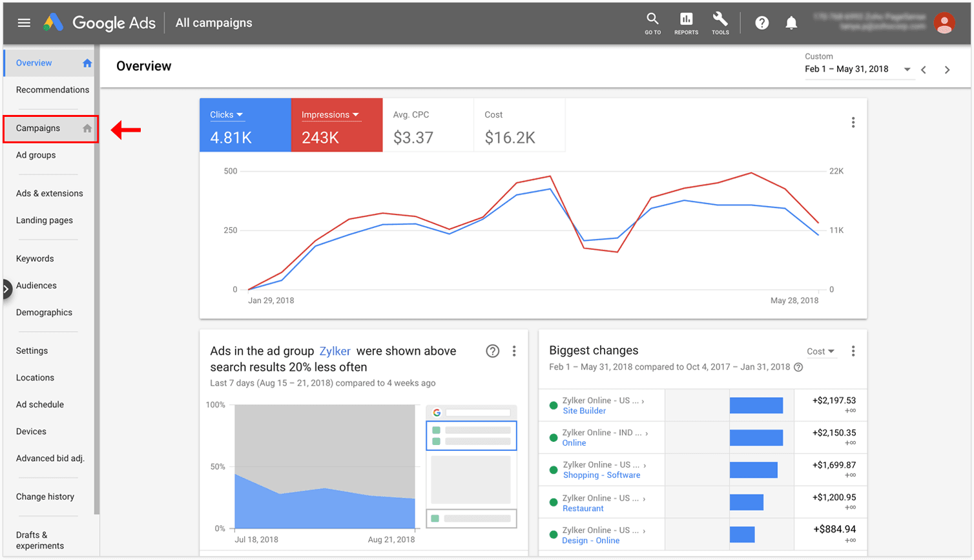Open the Reports icon
This screenshot has height=560, width=974.
click(686, 22)
